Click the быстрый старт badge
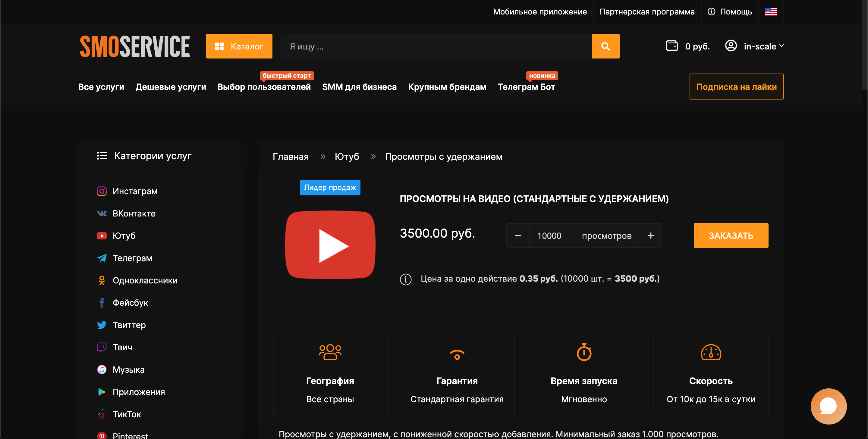868x439 pixels. point(286,75)
